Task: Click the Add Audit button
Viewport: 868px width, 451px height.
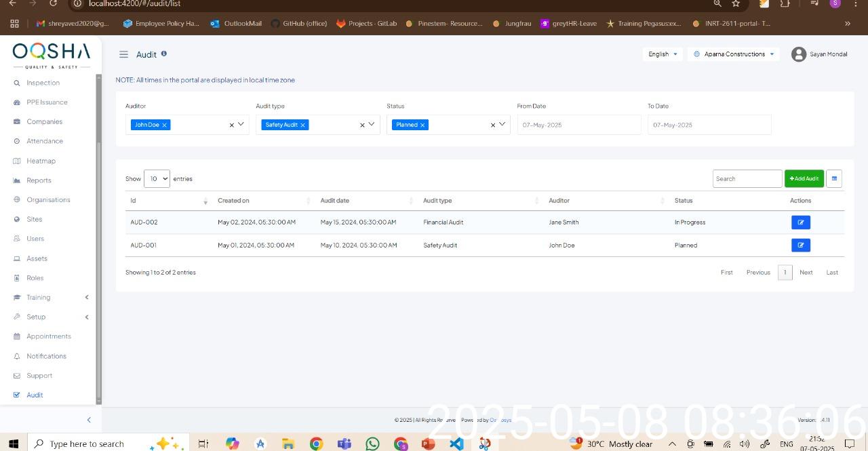Action: (804, 178)
